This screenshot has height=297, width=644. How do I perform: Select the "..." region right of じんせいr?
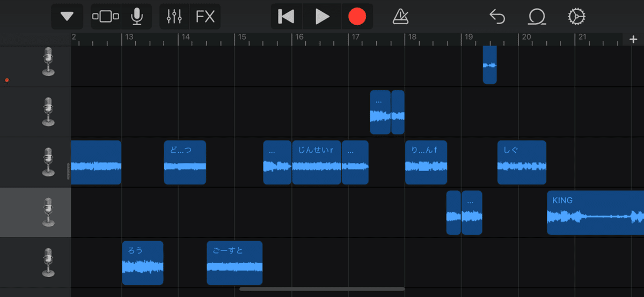[355, 162]
